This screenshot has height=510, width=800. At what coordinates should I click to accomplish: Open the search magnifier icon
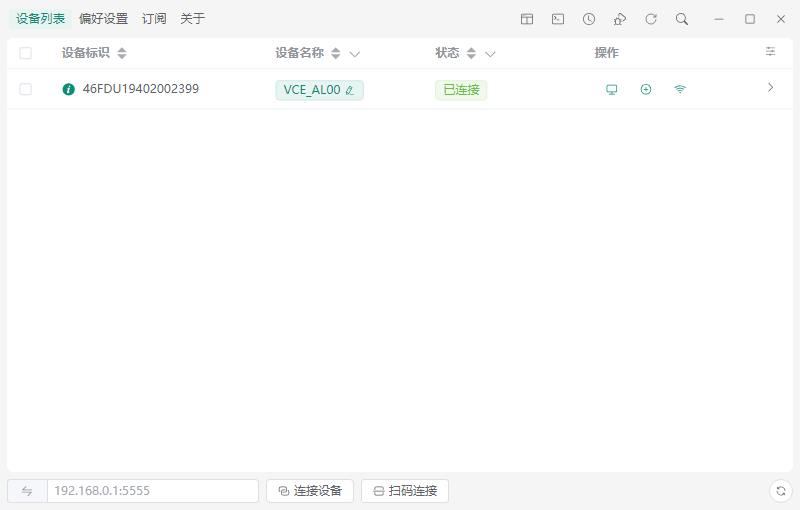tap(682, 19)
